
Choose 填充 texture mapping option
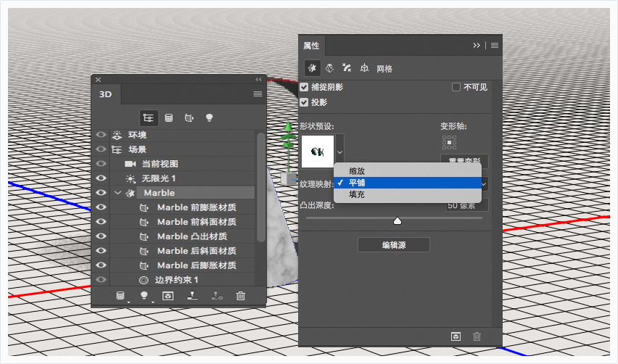click(x=408, y=194)
